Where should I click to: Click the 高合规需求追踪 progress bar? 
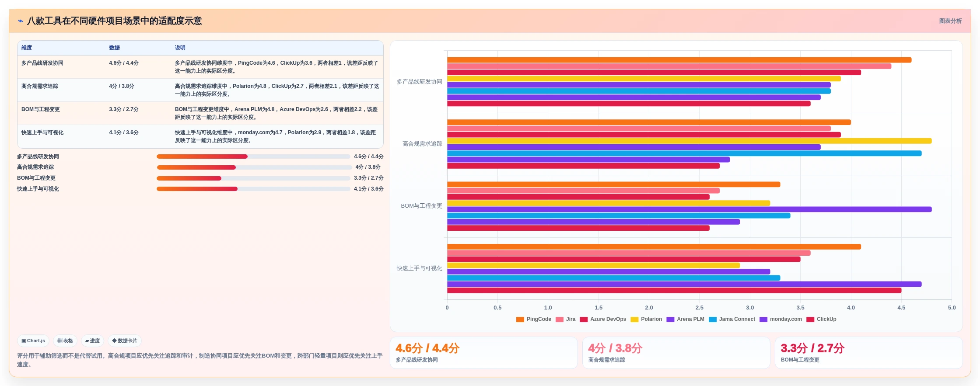[x=254, y=167]
